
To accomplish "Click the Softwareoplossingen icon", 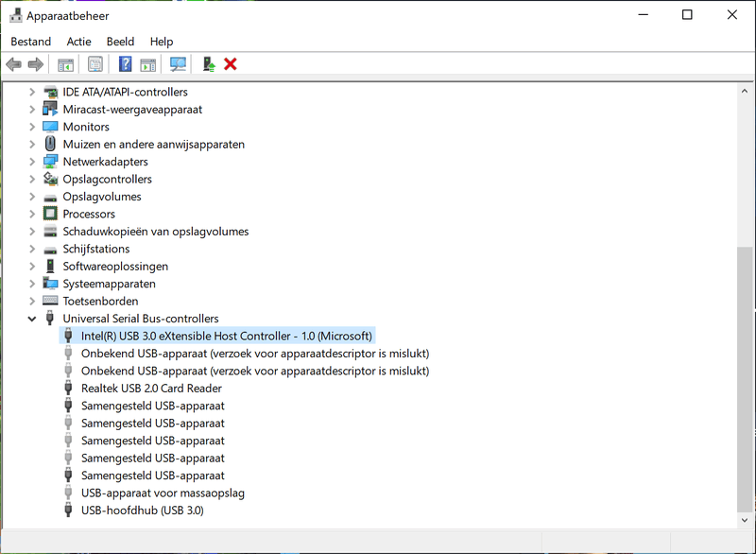I will click(50, 267).
